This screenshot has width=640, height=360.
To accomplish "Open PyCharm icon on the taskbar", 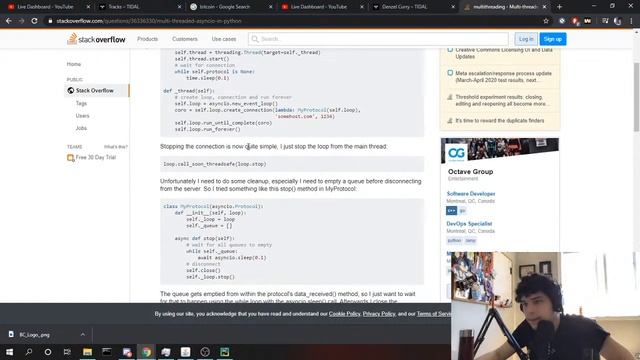I will coord(224,351).
